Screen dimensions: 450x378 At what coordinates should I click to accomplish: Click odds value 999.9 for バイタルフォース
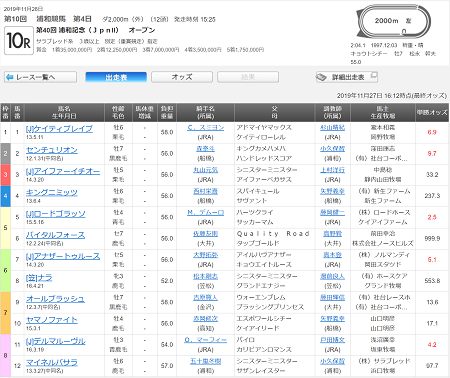[x=432, y=239]
